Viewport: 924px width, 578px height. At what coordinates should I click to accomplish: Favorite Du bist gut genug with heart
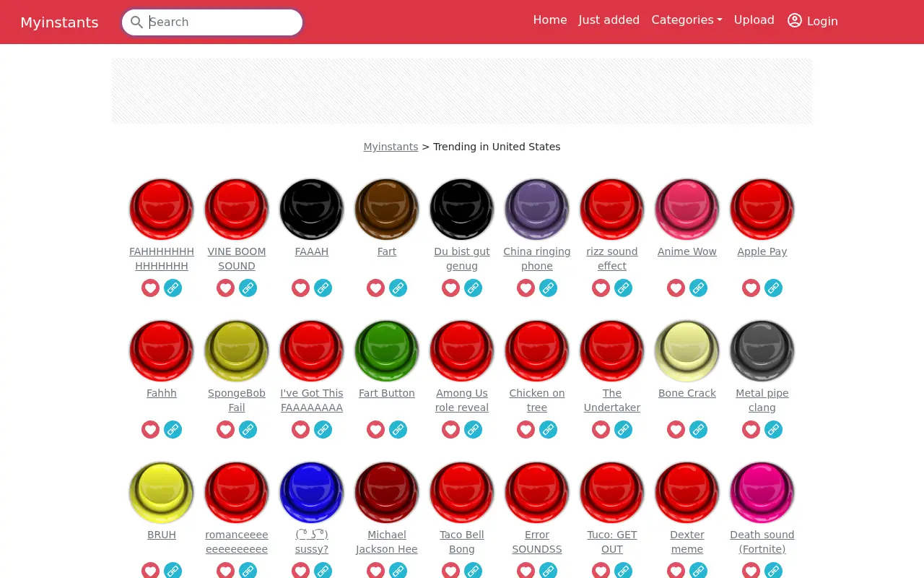point(450,288)
